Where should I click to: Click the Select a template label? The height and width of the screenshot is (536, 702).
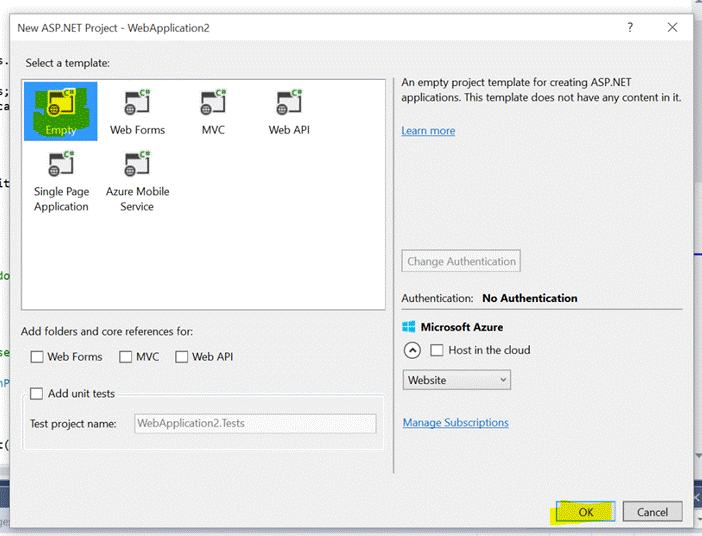point(68,63)
